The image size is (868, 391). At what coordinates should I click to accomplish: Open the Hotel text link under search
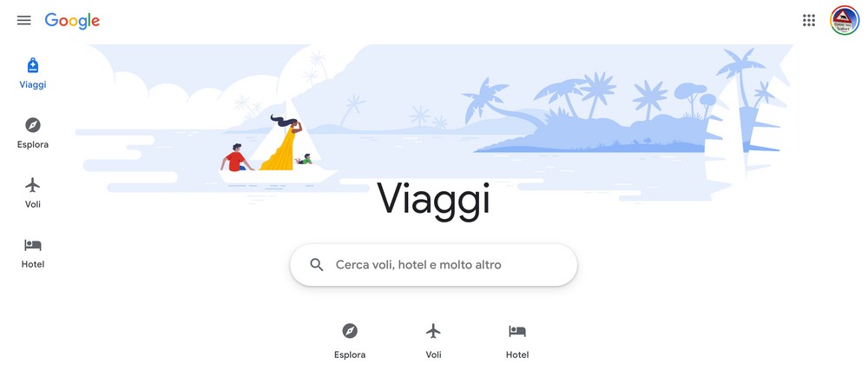click(x=517, y=355)
